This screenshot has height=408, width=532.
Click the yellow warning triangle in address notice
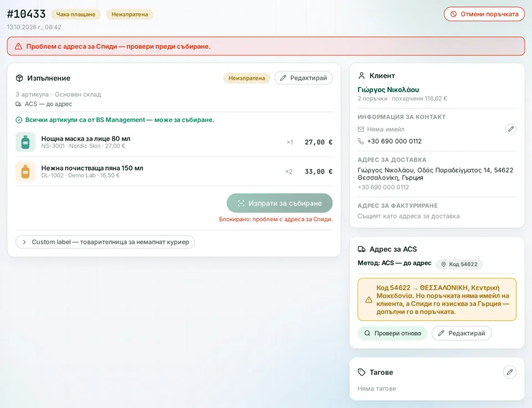369,300
